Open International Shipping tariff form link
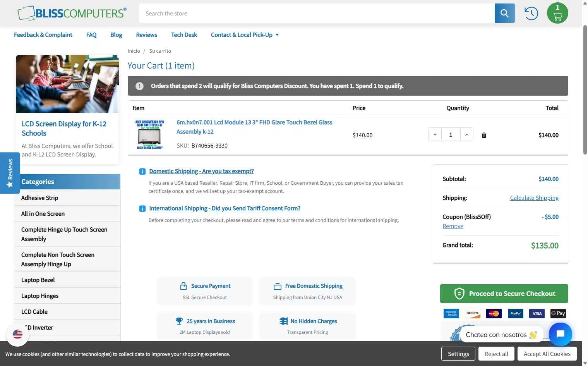 [x=225, y=208]
